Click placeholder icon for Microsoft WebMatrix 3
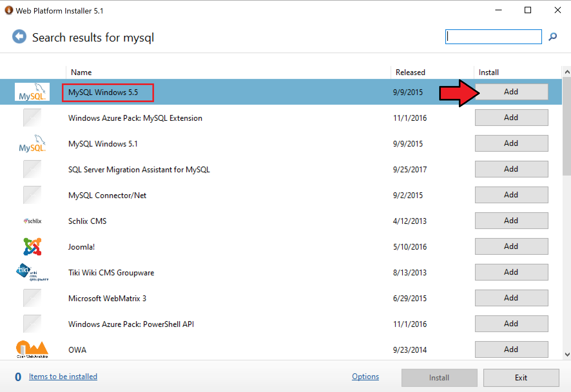This screenshot has height=392, width=571. tap(32, 298)
